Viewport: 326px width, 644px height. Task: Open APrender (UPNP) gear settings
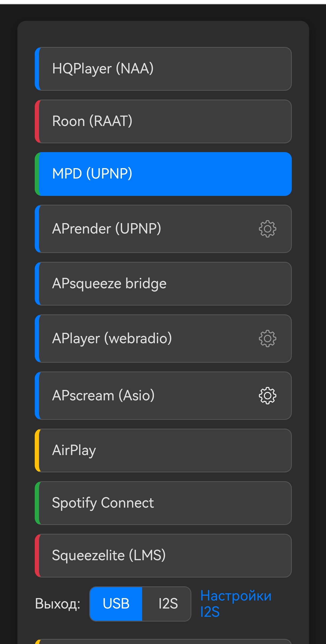tap(267, 229)
